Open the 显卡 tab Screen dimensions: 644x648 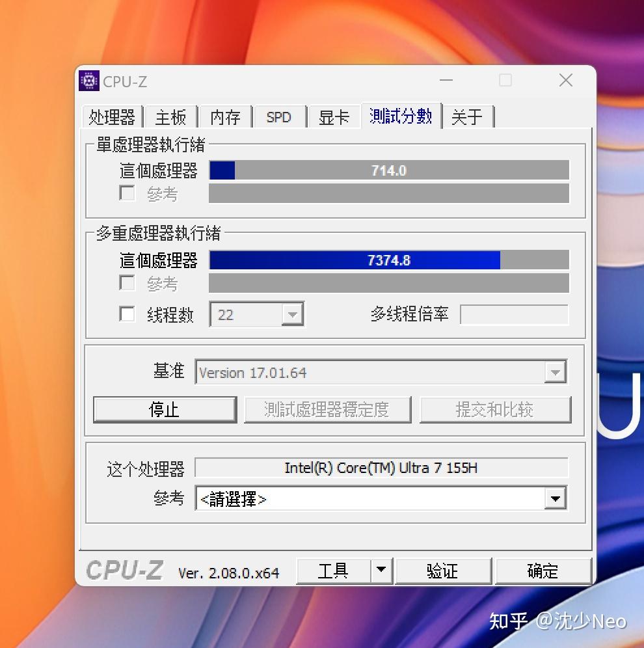(334, 117)
